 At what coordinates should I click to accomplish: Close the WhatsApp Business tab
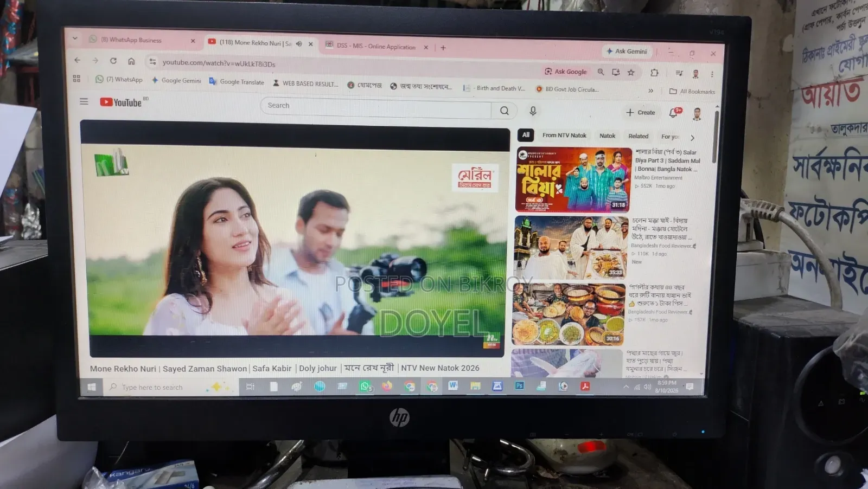(193, 41)
